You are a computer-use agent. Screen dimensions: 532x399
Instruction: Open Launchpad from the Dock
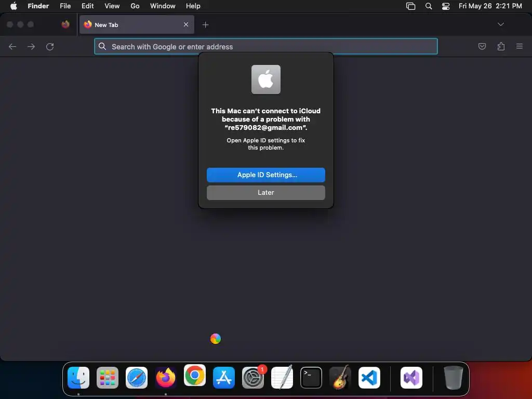[x=108, y=377]
